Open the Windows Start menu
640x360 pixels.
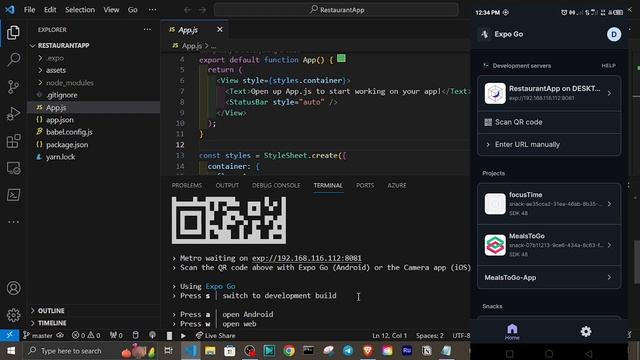coord(11,351)
